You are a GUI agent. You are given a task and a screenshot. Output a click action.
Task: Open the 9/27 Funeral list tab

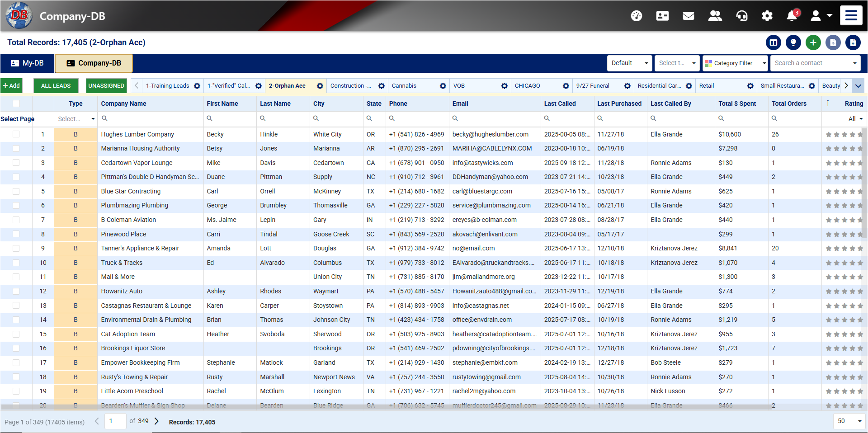pos(603,86)
